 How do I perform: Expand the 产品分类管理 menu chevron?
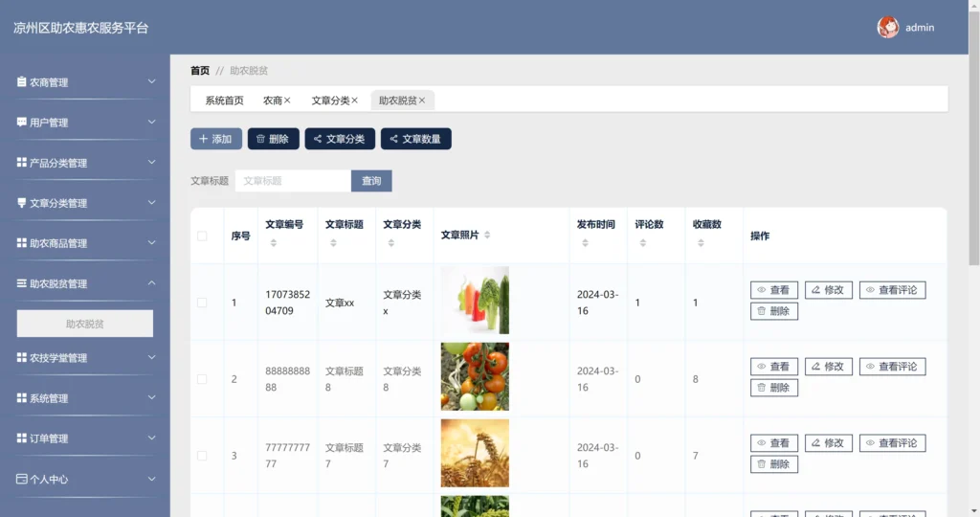(x=151, y=162)
